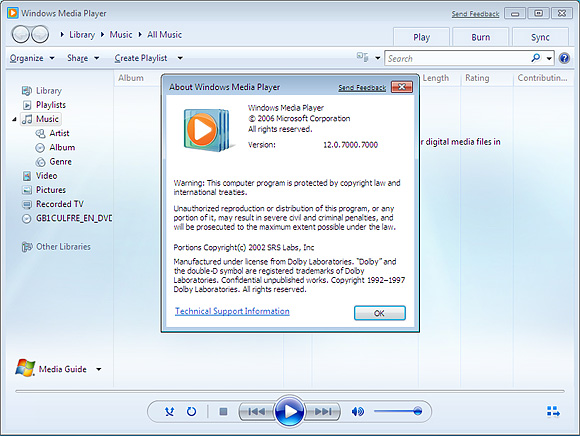Image resolution: width=580 pixels, height=436 pixels.
Task: Click the large Play button
Action: click(289, 411)
